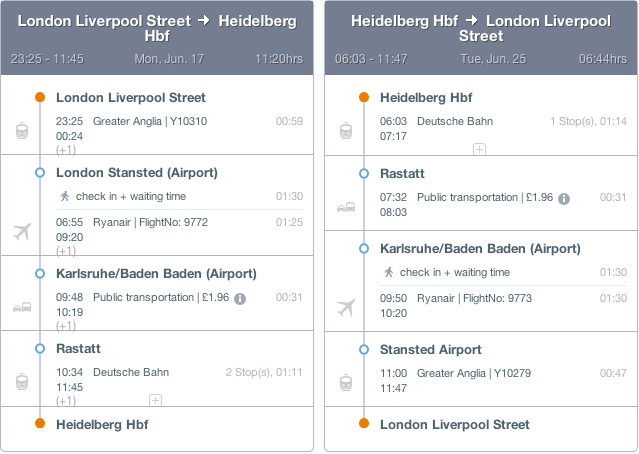Select the Heidelberg Hbf → London Liverpool Street header
Viewport: 639px width, 454px height.
click(x=481, y=28)
